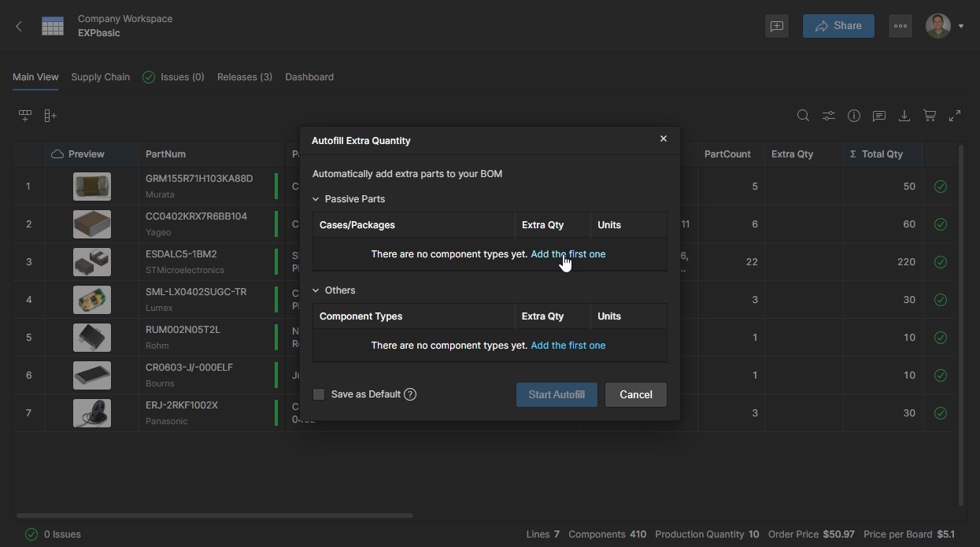
Task: Click the download export icon
Action: [x=904, y=116]
